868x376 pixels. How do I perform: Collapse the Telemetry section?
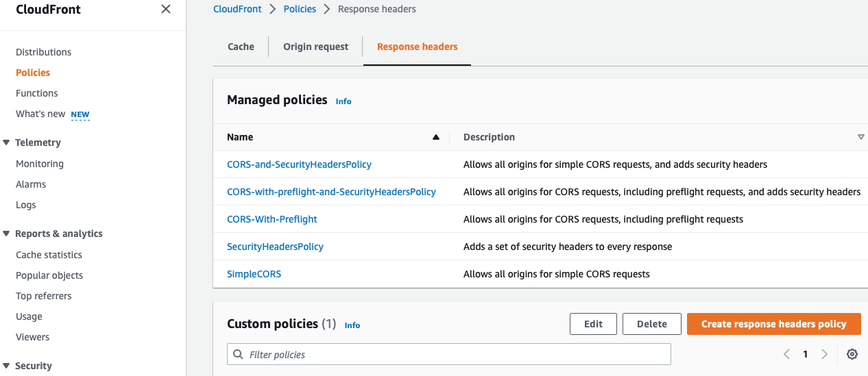click(6, 142)
